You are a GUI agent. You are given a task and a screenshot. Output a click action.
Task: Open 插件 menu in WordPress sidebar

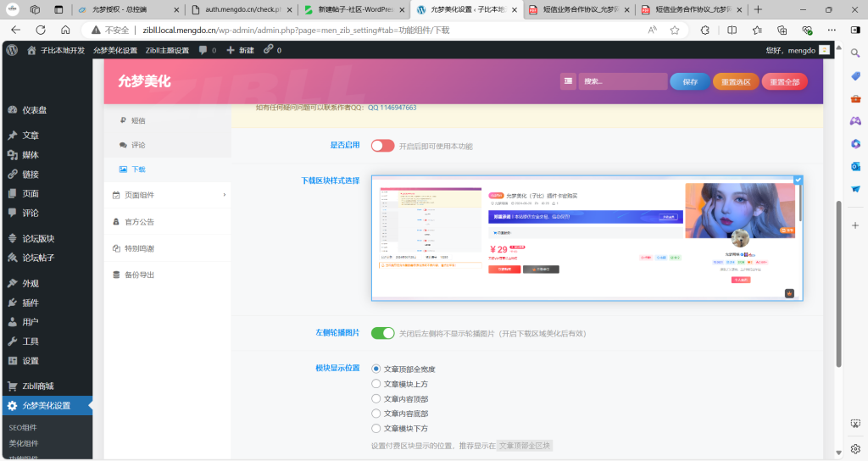point(31,303)
